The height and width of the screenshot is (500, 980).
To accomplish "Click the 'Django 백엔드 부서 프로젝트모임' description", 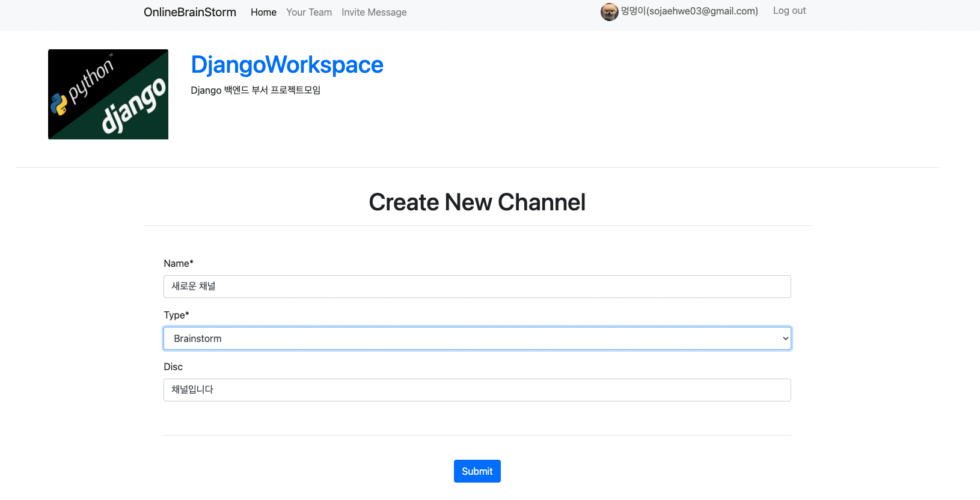I will [256, 90].
